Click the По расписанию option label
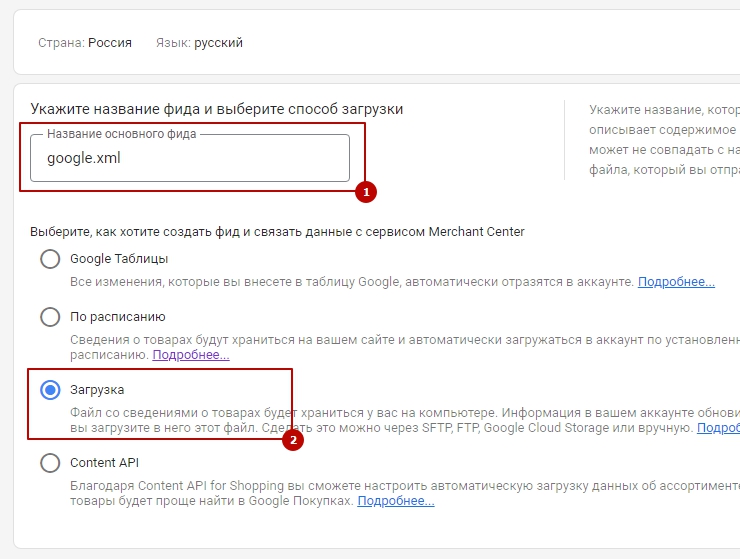The image size is (740, 559). pos(117,317)
